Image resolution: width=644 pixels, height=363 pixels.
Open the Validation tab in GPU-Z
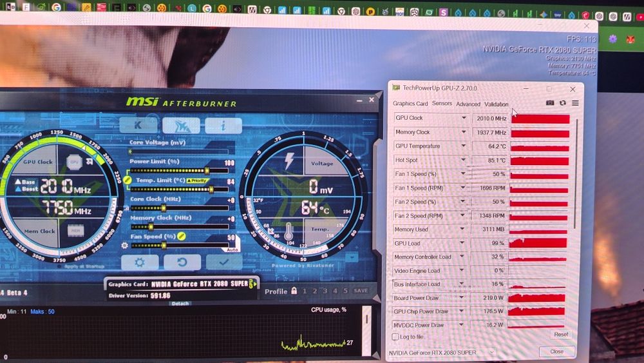tap(496, 104)
